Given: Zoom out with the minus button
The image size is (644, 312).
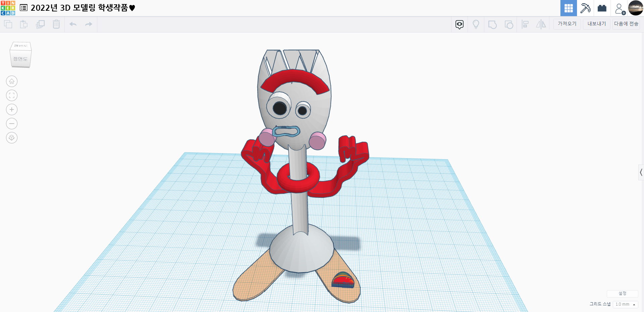Looking at the screenshot, I should [x=12, y=124].
